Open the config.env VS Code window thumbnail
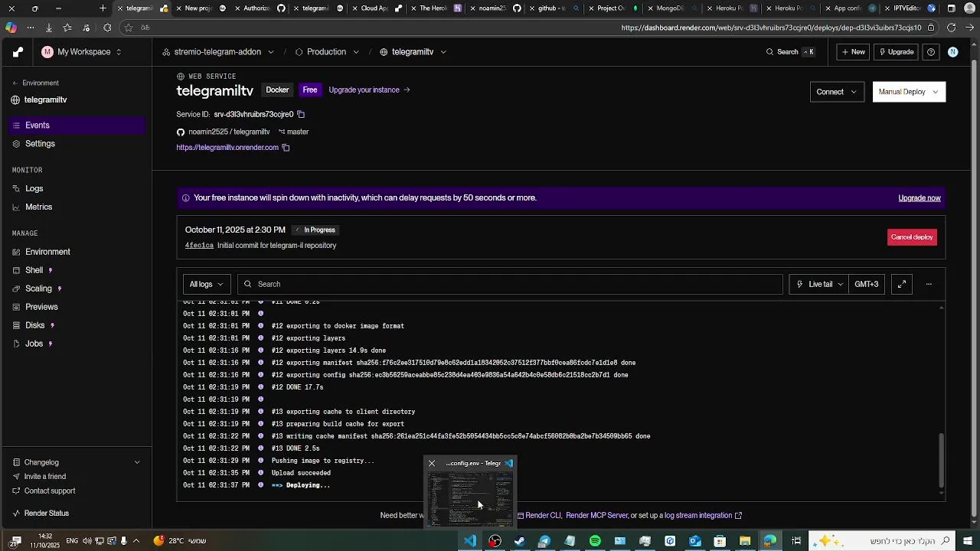This screenshot has width=980, height=551. click(470, 498)
